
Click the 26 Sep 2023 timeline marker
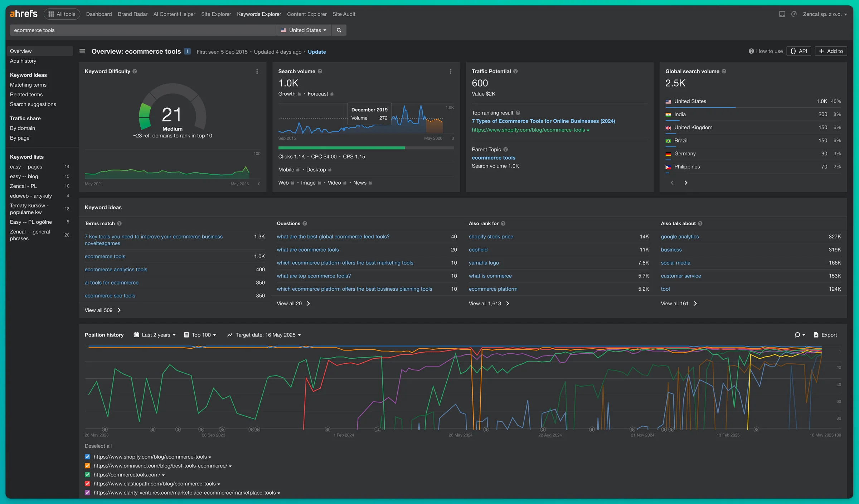click(213, 435)
